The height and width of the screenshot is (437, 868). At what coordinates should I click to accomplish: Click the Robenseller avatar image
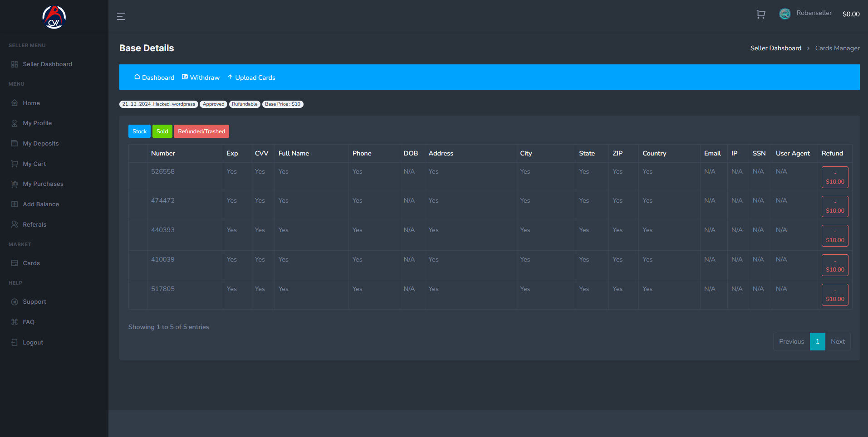pos(785,14)
